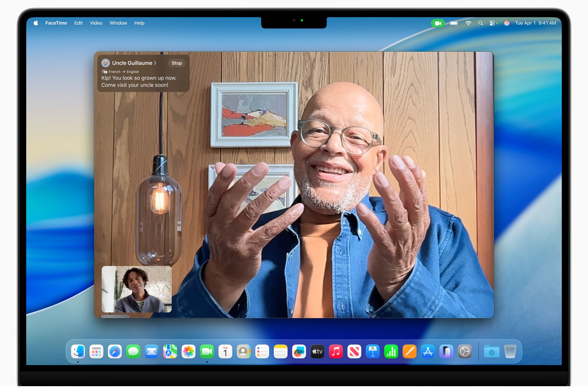
Task: Click the date and time display
Action: (535, 23)
